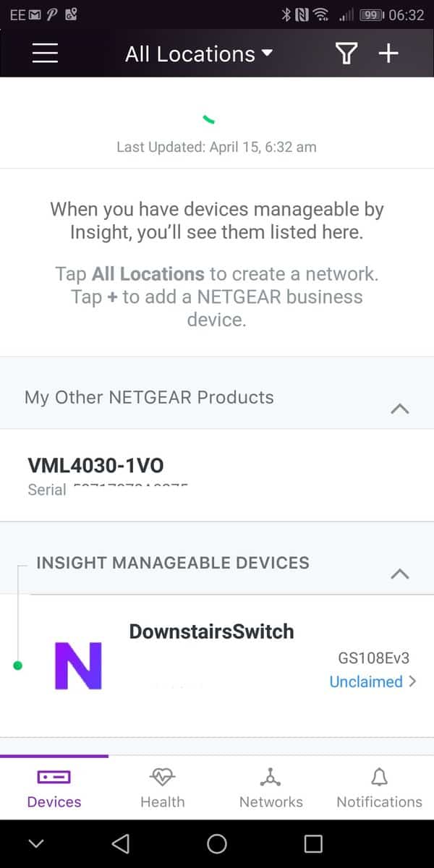The image size is (434, 868).
Task: Tap the green online status dot
Action: coord(18,665)
